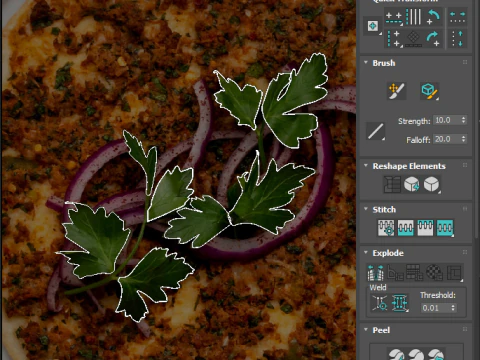
Task: Click the Straighten Selection icon in Reshape Elements
Action: [x=392, y=184]
